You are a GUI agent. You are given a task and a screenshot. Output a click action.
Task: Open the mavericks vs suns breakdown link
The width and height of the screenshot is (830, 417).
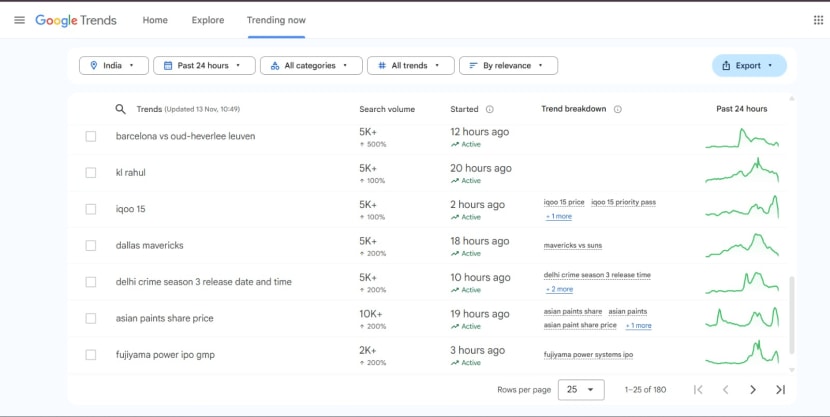pyautogui.click(x=573, y=245)
